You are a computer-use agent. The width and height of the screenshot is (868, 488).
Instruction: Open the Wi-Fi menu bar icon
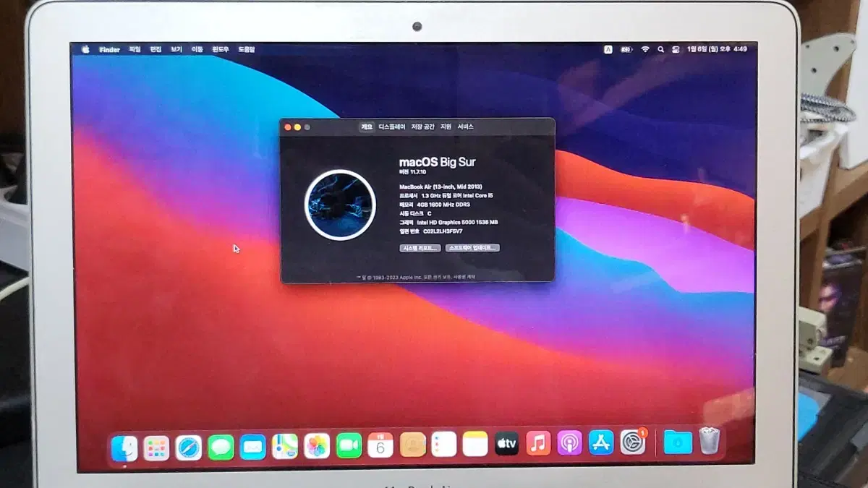pos(645,49)
